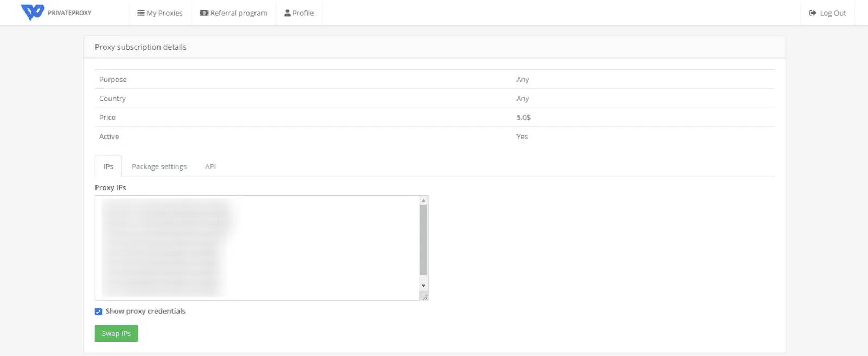
Task: Click the PrivateProxy logo icon
Action: (32, 12)
